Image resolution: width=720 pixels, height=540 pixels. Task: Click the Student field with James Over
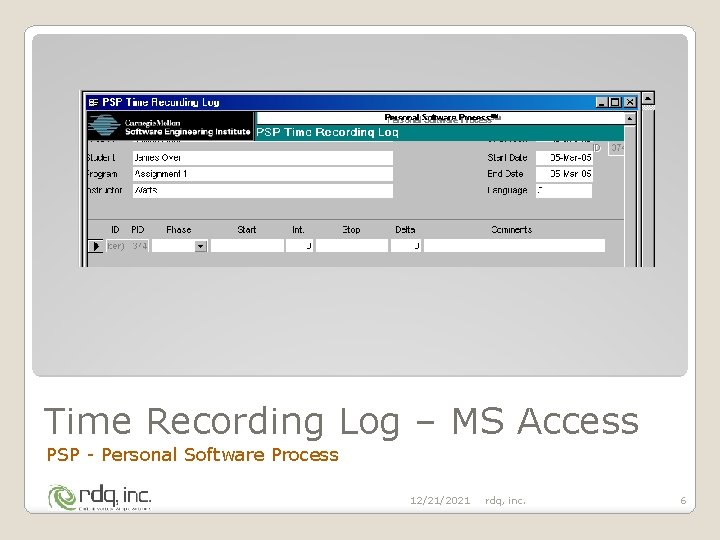pos(263,158)
